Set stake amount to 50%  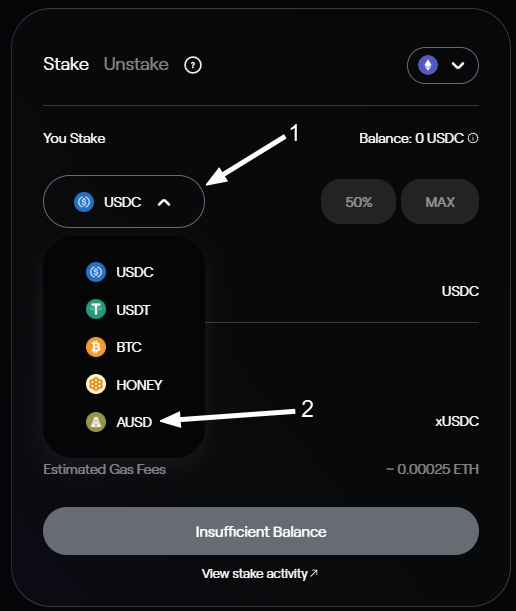point(359,201)
